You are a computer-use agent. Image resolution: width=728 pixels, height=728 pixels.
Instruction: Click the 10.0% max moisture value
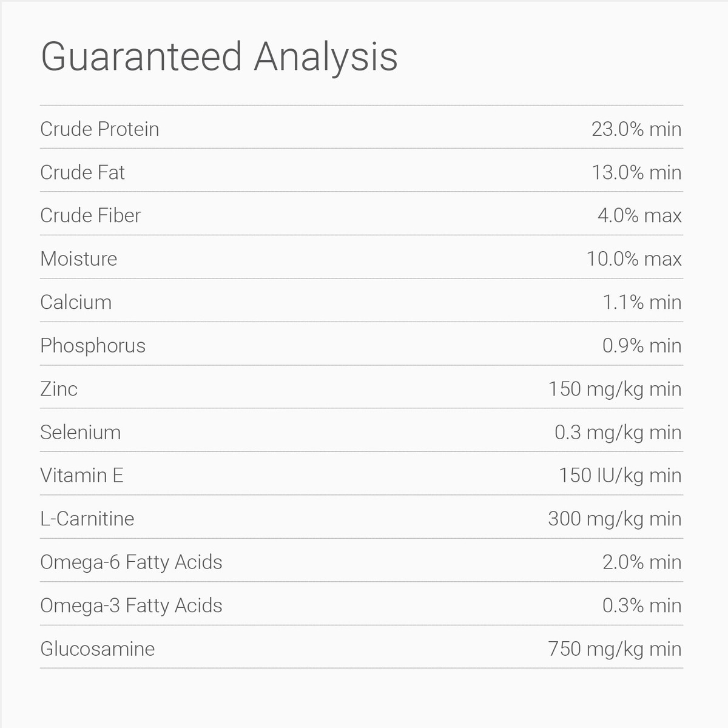(x=634, y=259)
